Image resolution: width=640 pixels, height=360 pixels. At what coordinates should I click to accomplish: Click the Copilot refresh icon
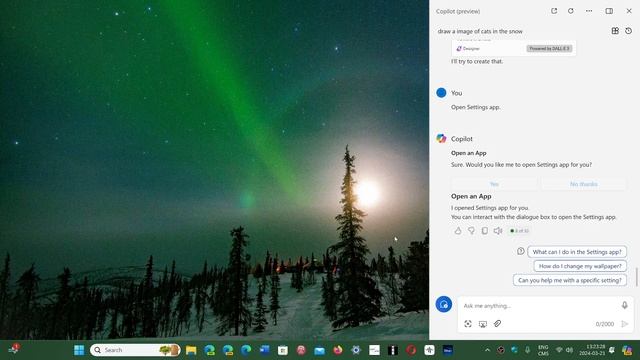(571, 11)
